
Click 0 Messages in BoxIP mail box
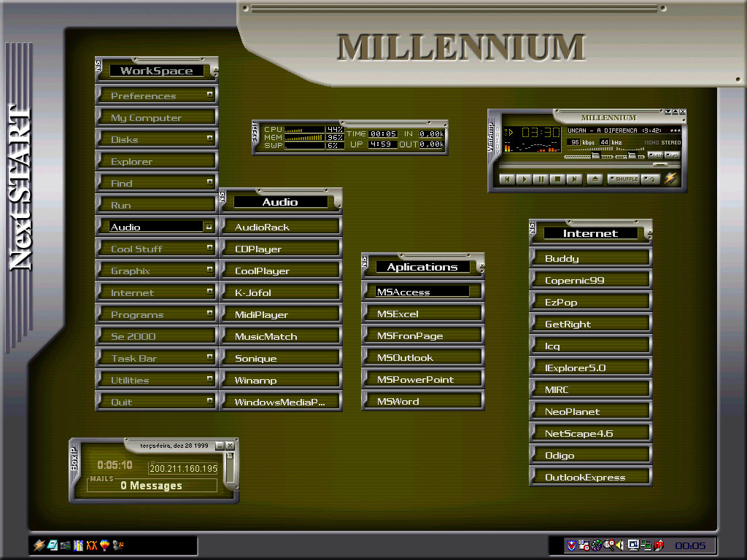click(x=152, y=485)
